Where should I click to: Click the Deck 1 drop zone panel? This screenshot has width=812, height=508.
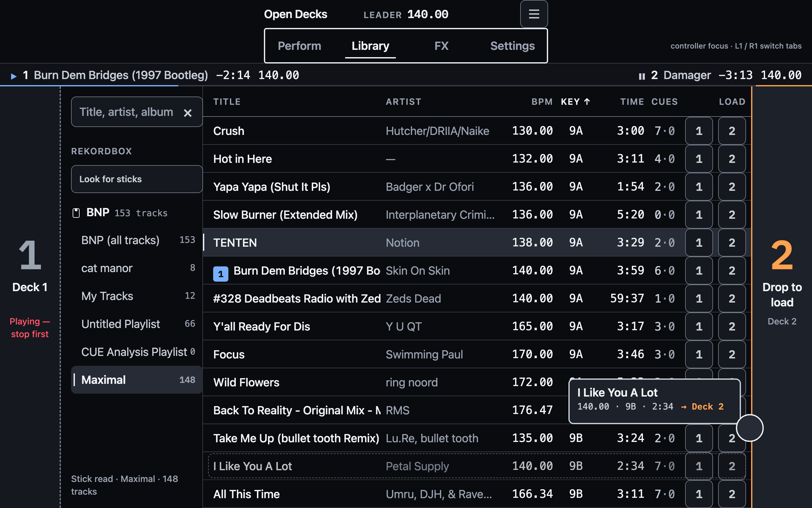tap(30, 297)
